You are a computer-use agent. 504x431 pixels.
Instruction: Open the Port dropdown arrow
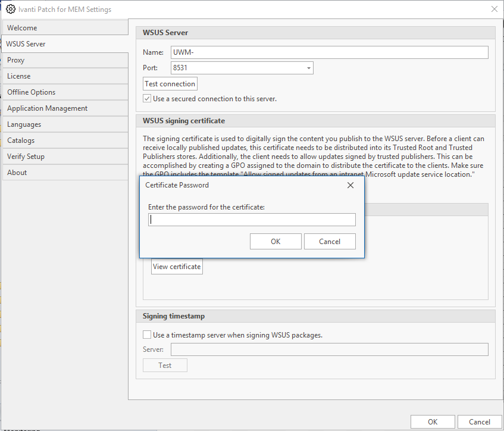coord(309,67)
